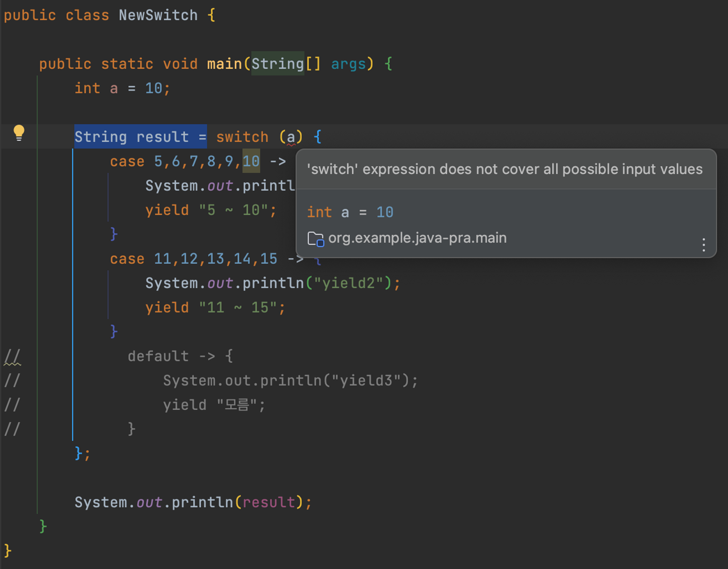Viewport: 728px width, 569px height.
Task: Click the yield "5 ~ 10" statement
Action: (x=210, y=210)
